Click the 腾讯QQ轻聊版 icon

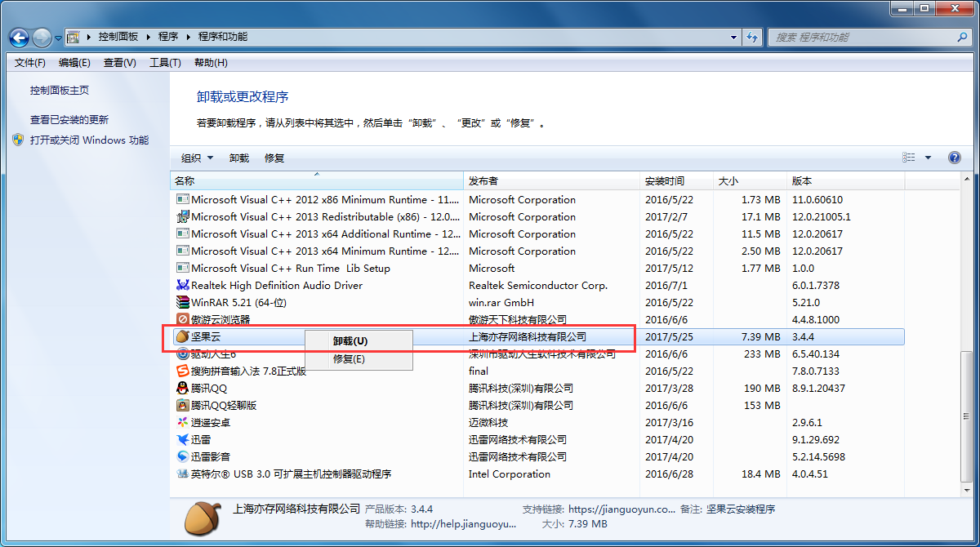click(x=183, y=405)
